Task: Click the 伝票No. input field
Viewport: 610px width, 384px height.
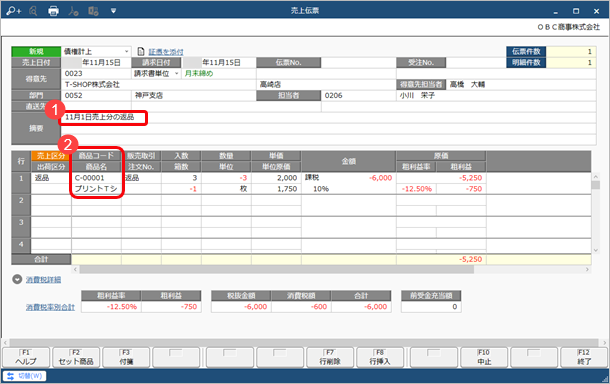Action: click(x=358, y=63)
